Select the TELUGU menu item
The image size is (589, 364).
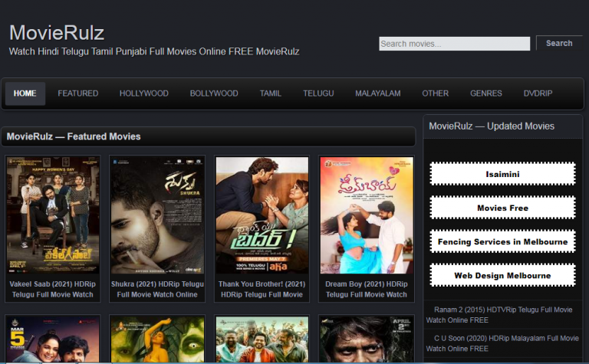tap(318, 93)
